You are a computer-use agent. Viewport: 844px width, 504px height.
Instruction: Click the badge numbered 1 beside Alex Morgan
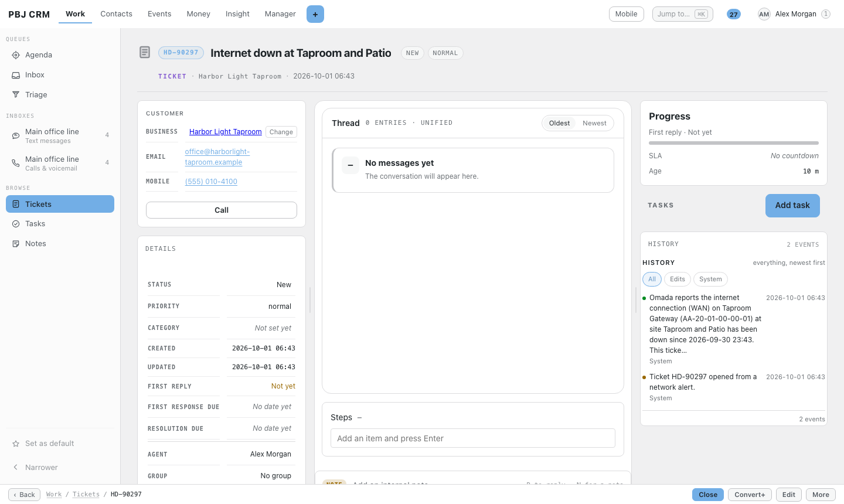click(826, 14)
